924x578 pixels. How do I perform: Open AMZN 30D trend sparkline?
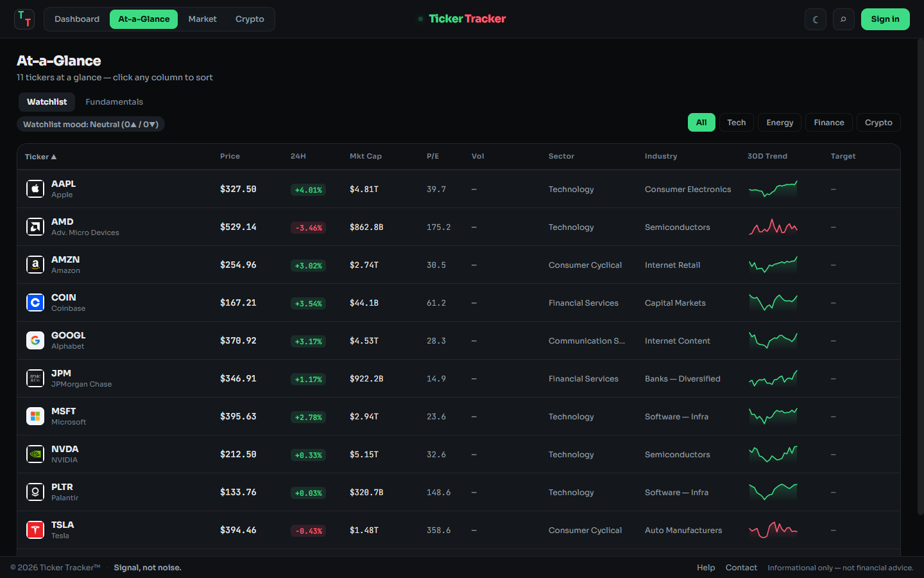pos(773,265)
